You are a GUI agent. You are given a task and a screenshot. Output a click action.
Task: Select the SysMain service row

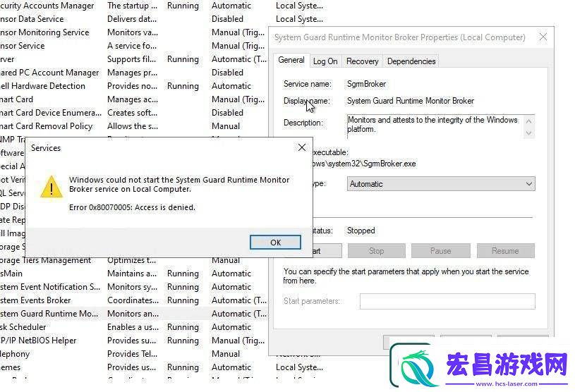pyautogui.click(x=134, y=274)
